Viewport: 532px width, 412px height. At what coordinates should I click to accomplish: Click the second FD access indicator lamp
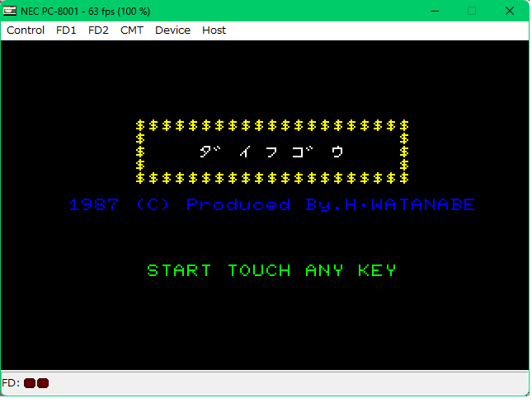43,383
